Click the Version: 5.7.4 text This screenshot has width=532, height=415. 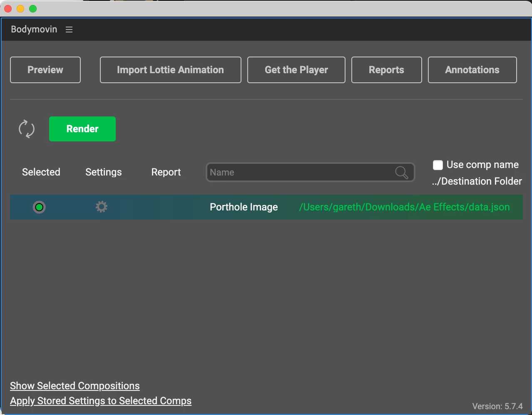497,406
